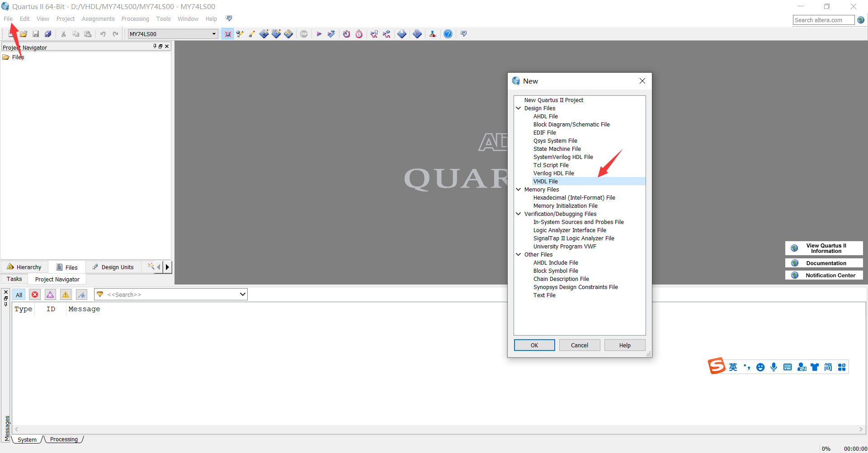Image resolution: width=868 pixels, height=453 pixels.
Task: Toggle the yellow Warning message filter
Action: click(66, 294)
